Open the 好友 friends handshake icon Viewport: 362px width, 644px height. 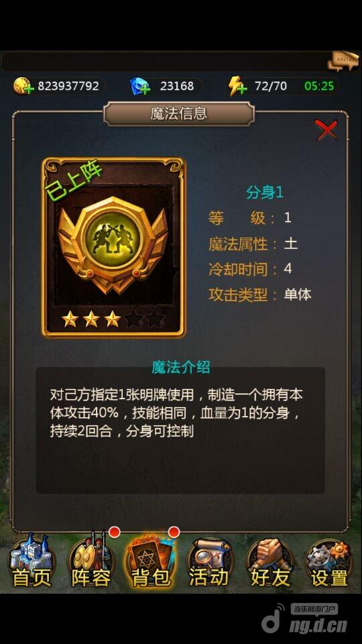[269, 560]
